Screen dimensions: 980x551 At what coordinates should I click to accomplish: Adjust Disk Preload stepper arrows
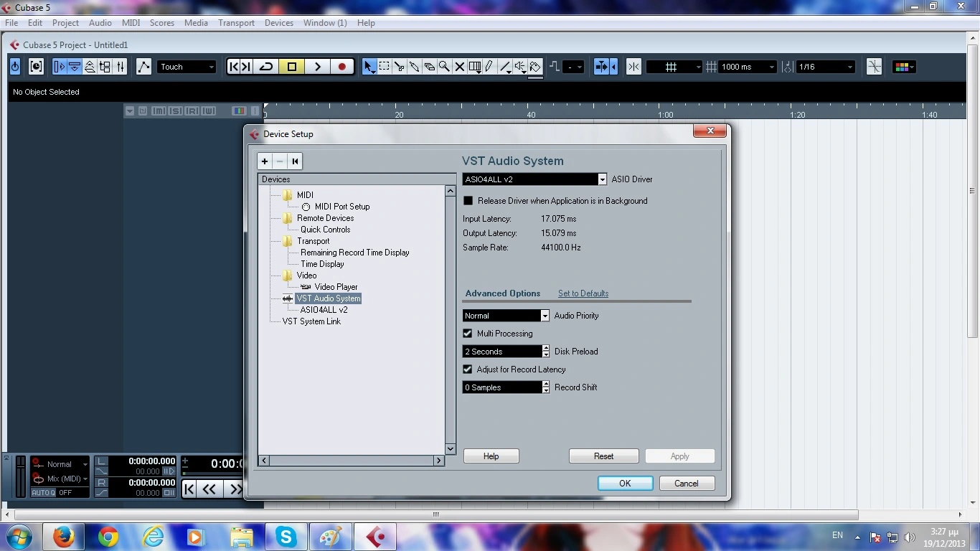[x=546, y=352]
